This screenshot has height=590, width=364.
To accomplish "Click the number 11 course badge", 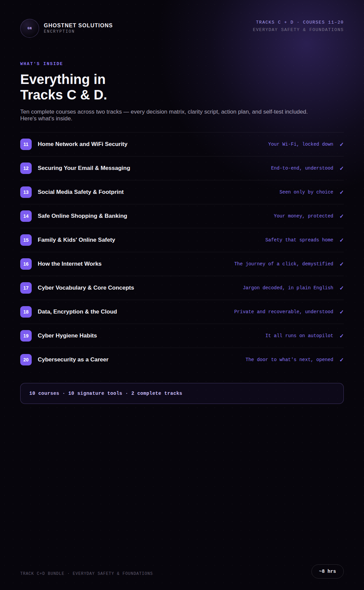I will click(26, 144).
